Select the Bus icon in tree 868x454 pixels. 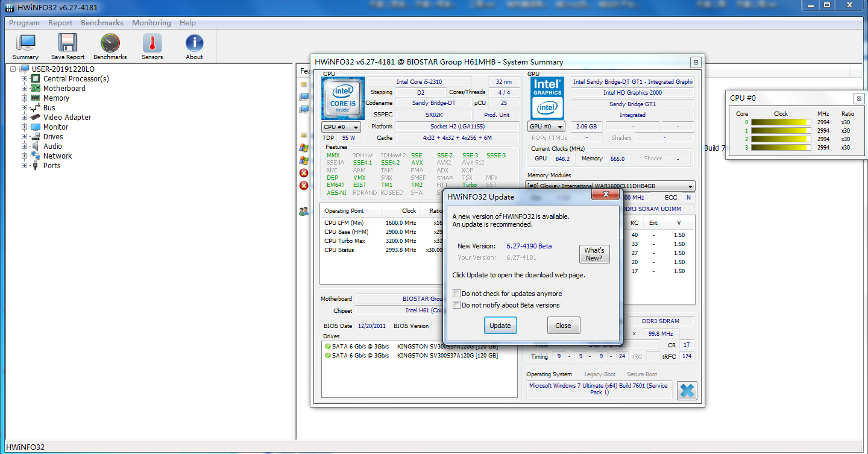click(36, 107)
